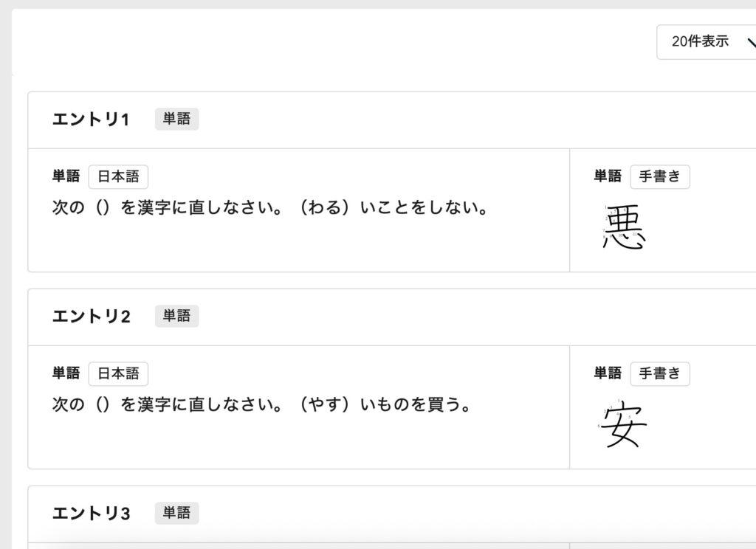Open the handwritten 悪 kanji image
Image resolution: width=756 pixels, height=549 pixels.
click(625, 227)
